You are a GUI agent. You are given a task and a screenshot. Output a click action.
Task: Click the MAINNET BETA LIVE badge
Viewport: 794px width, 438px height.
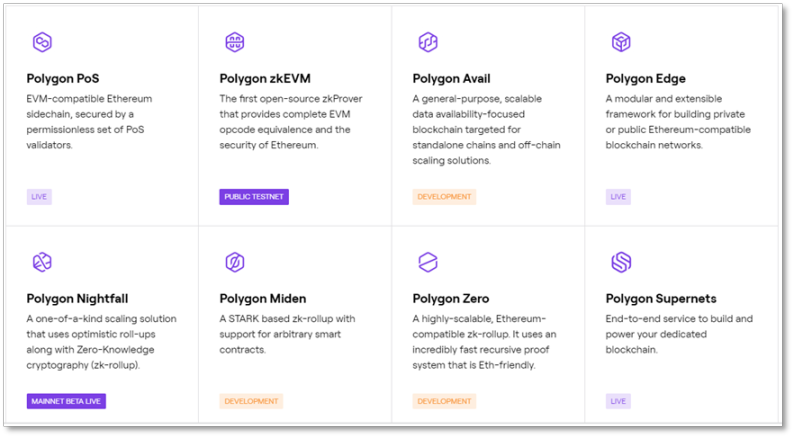click(x=66, y=401)
